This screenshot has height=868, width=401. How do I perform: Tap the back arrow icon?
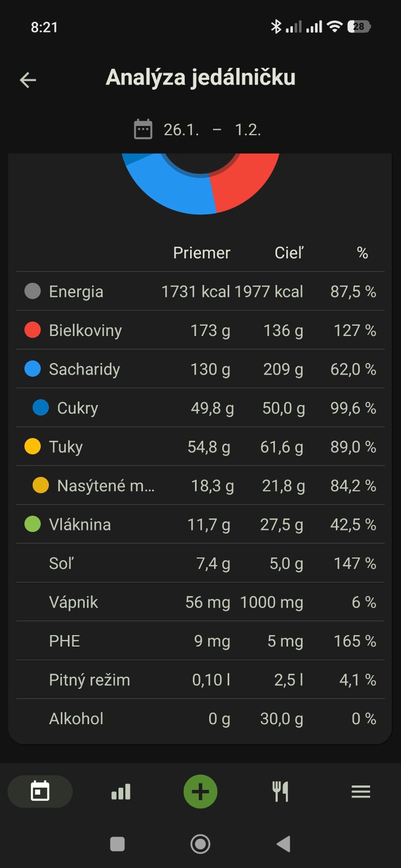coord(28,80)
